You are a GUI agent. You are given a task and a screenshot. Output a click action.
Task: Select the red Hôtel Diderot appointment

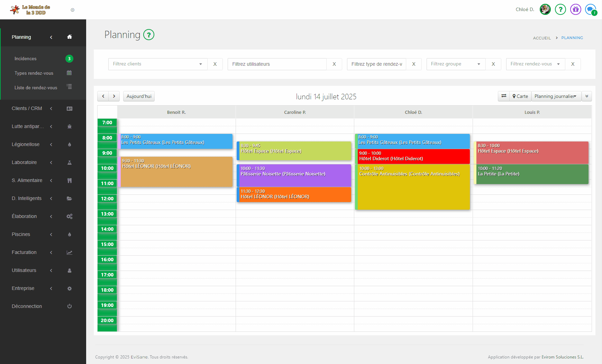point(413,156)
